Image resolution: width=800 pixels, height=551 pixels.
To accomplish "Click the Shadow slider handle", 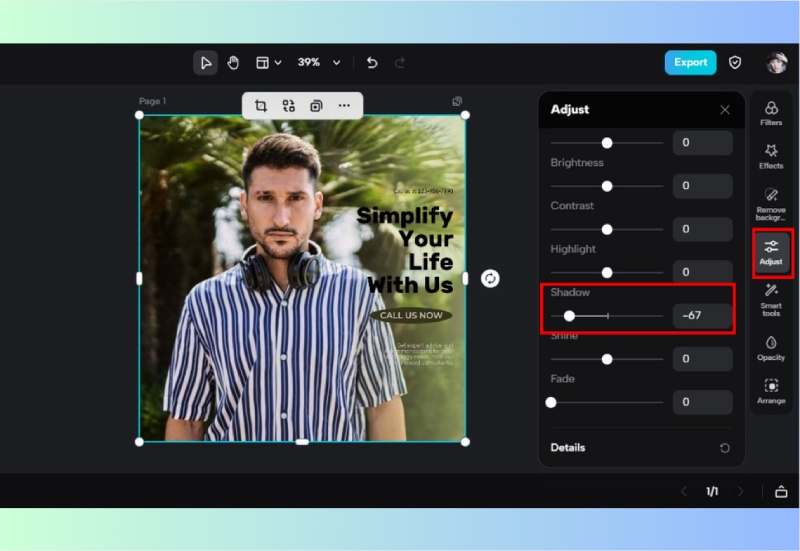I will [569, 315].
